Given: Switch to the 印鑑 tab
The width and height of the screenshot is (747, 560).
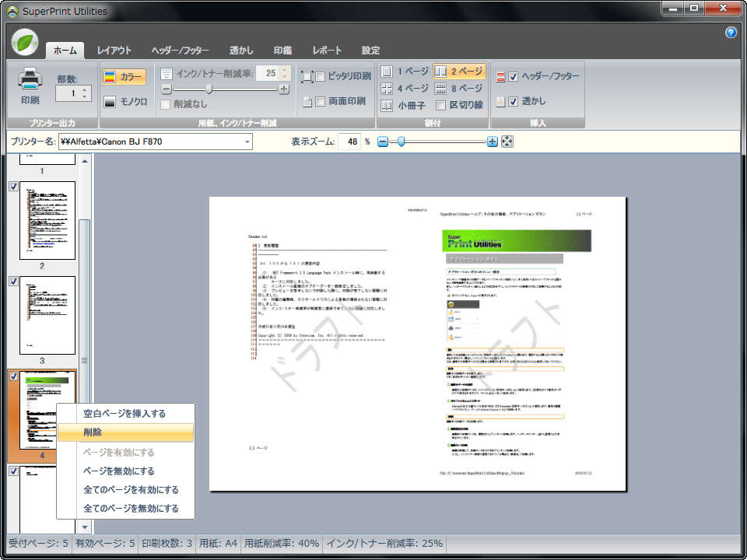Looking at the screenshot, I should 283,51.
